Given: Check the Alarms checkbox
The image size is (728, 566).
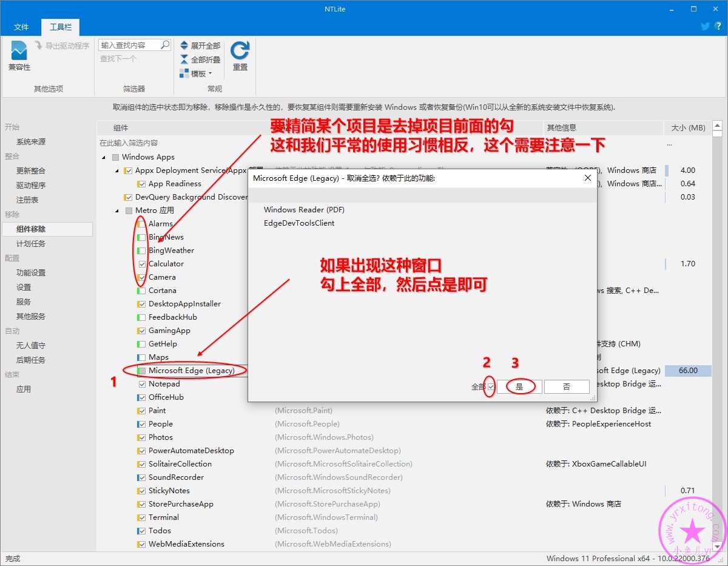Looking at the screenshot, I should pyautogui.click(x=142, y=224).
